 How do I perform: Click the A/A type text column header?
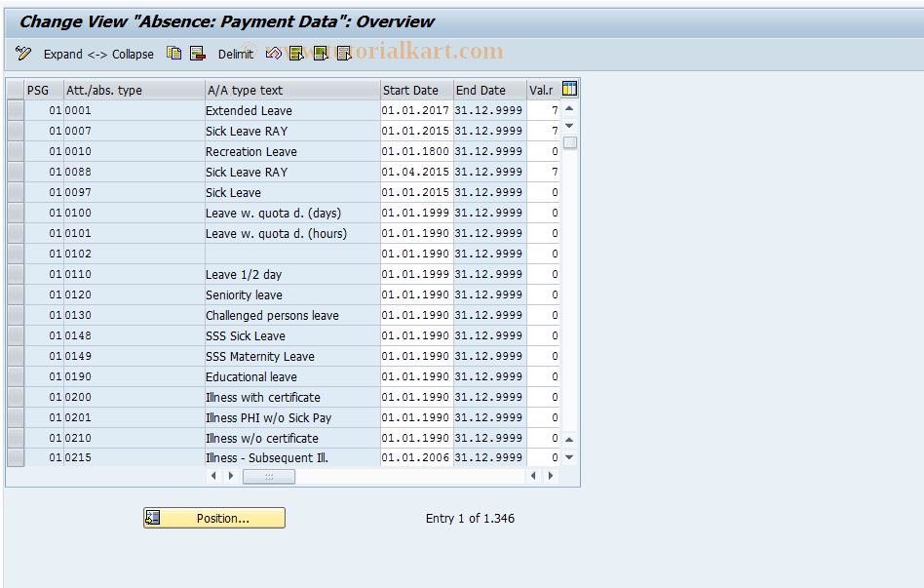[292, 91]
